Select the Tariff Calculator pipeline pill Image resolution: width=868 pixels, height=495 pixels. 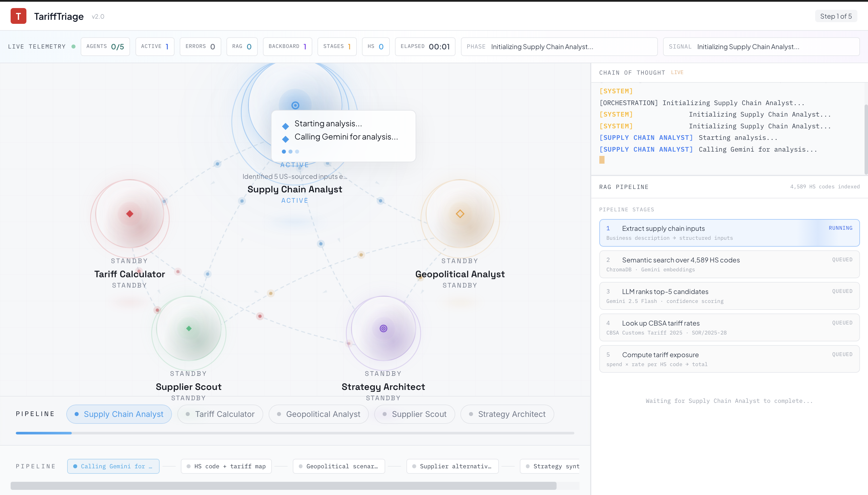coord(220,414)
